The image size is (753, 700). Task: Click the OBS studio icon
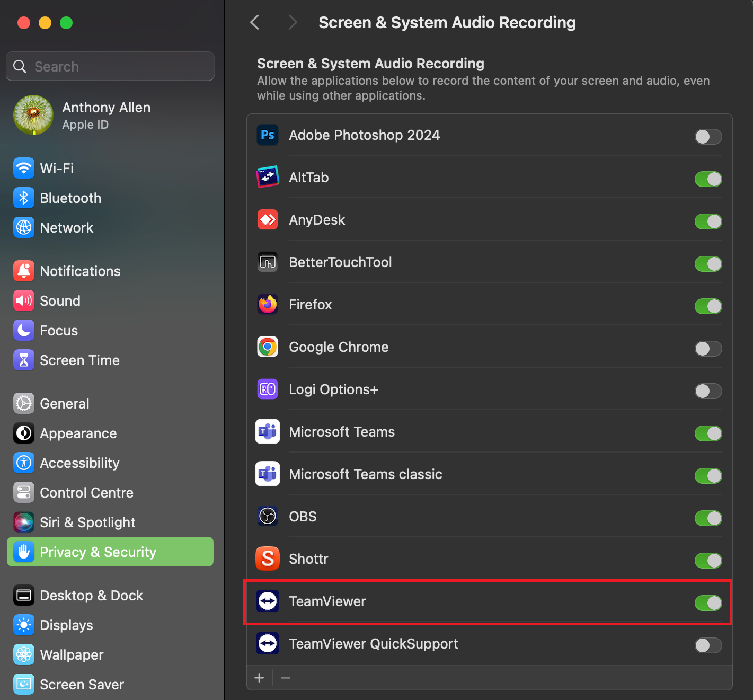tap(268, 516)
